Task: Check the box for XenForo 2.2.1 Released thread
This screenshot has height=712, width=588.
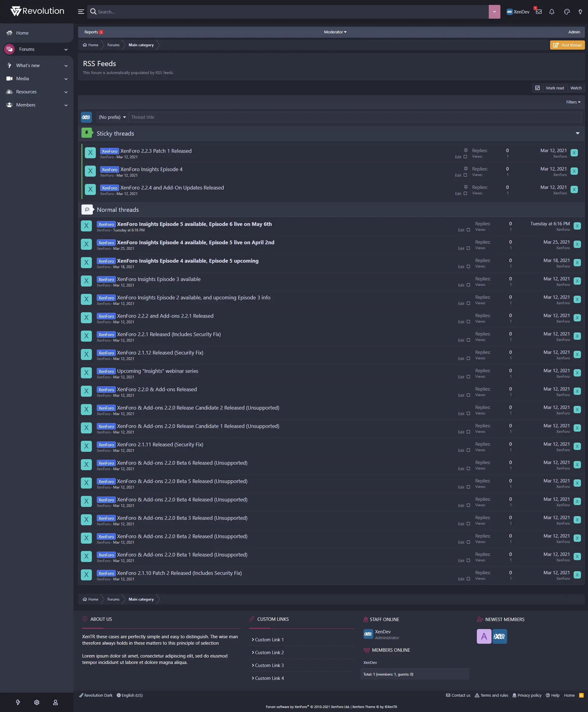Action: tap(469, 340)
